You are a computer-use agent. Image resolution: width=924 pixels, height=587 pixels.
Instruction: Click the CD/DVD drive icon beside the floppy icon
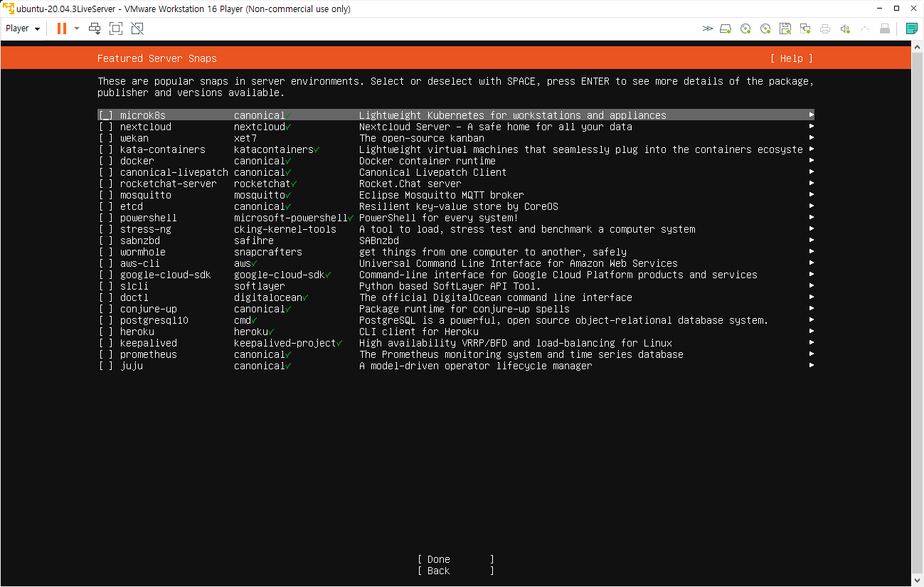(x=765, y=28)
